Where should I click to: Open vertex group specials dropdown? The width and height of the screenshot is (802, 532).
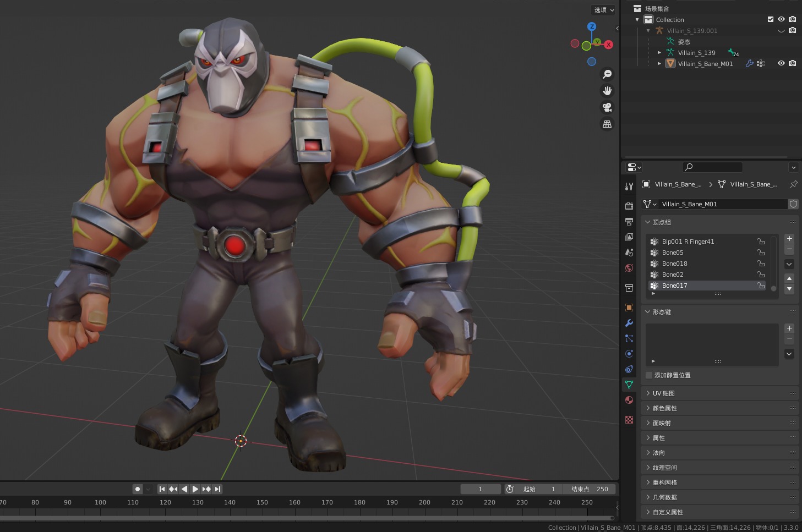[789, 264]
